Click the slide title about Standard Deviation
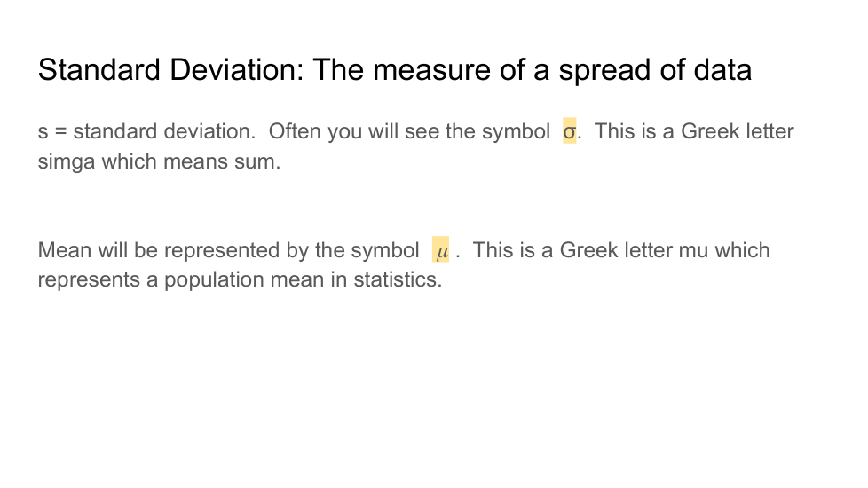868x488 pixels. 394,69
